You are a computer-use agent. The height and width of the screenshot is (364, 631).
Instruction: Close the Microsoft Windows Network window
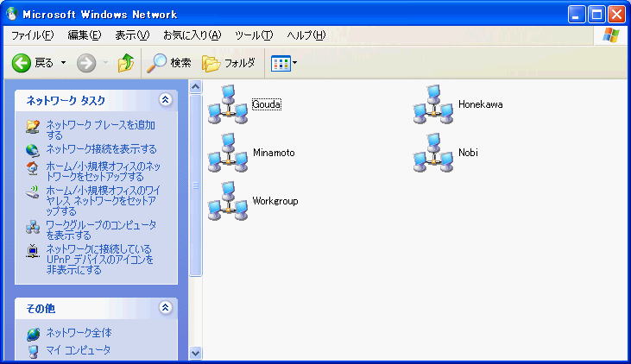click(x=616, y=15)
